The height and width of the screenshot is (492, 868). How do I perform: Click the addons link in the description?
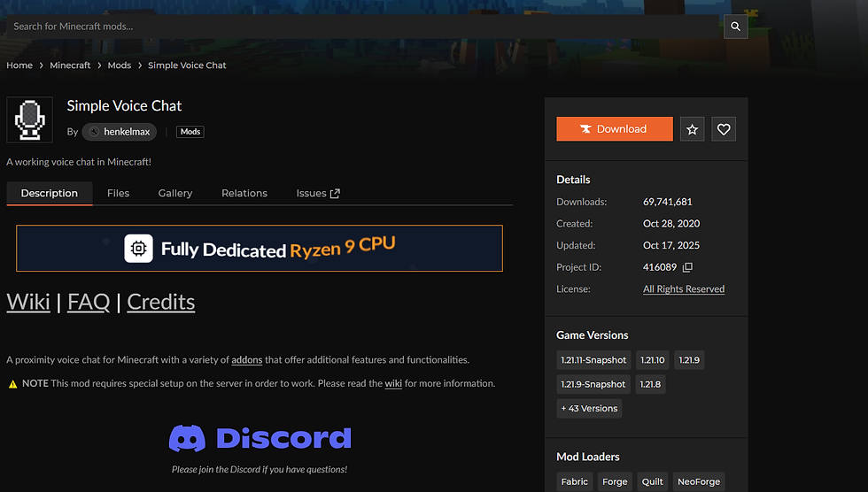pyautogui.click(x=247, y=360)
